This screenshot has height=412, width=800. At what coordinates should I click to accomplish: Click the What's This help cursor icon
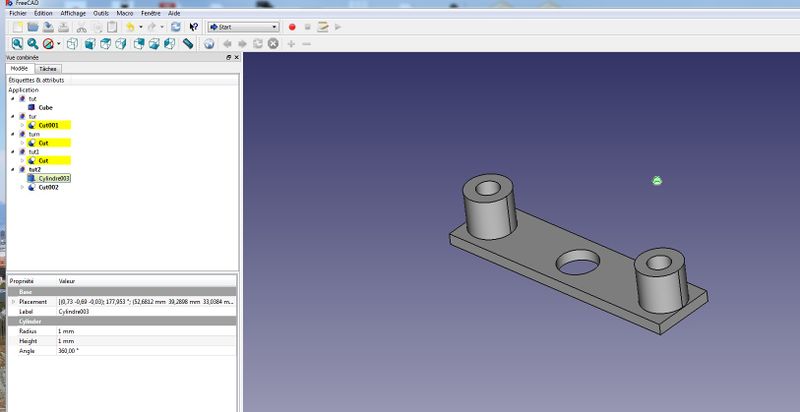tap(194, 27)
